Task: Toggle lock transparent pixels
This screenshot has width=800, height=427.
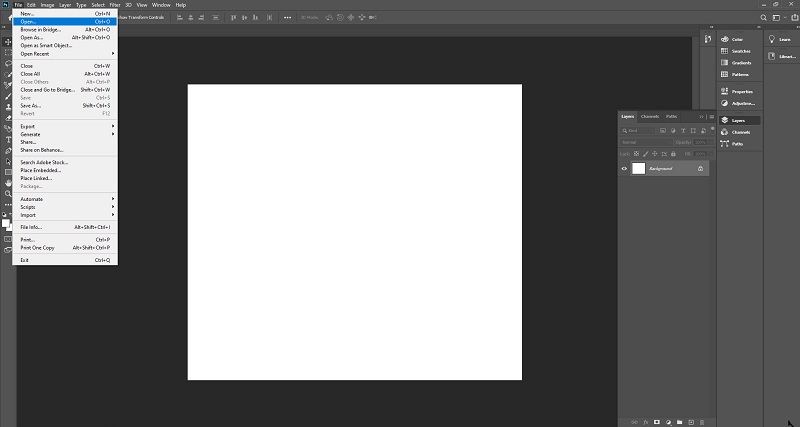Action: (x=636, y=154)
